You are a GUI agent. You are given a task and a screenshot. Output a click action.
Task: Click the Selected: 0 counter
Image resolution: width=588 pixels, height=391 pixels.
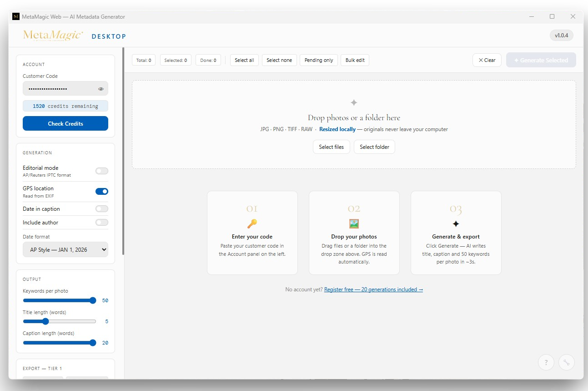coord(176,60)
